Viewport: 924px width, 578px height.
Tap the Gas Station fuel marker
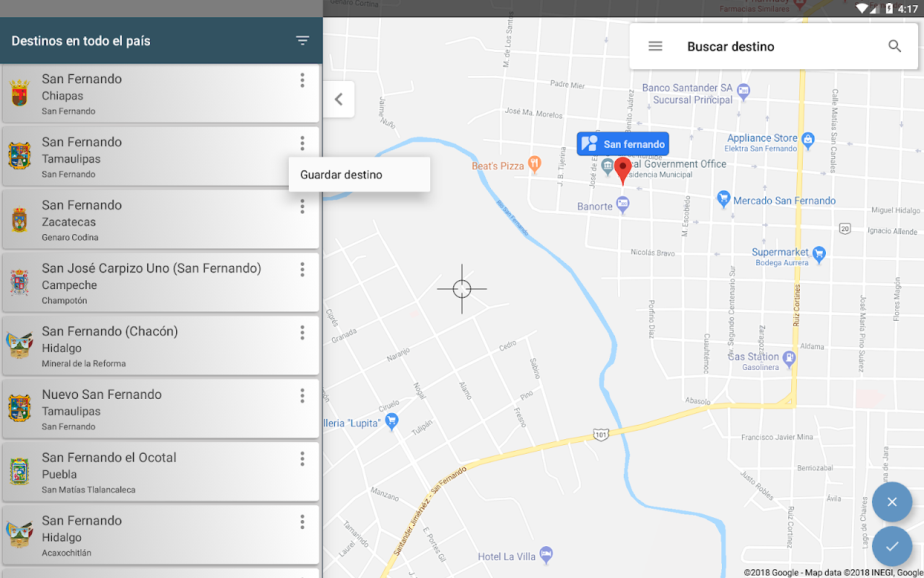click(790, 358)
